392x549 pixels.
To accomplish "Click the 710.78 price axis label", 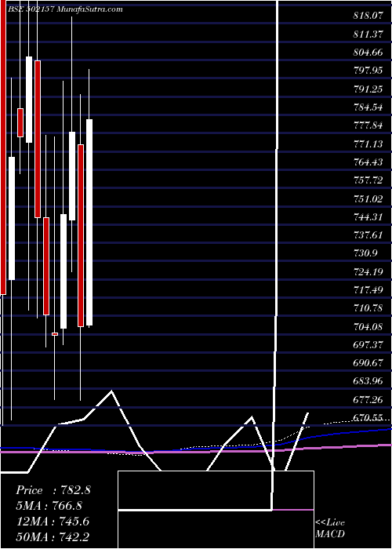I will (368, 308).
